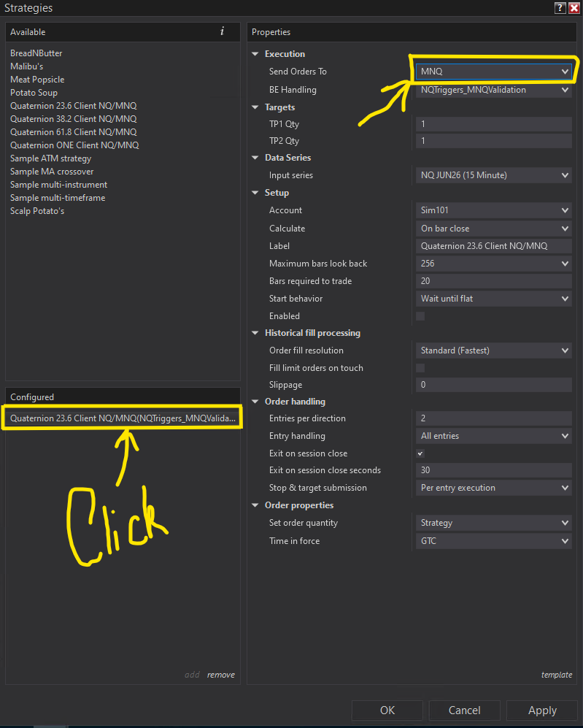Image resolution: width=583 pixels, height=728 pixels.
Task: Click the TP2 Qty field
Action: (493, 141)
